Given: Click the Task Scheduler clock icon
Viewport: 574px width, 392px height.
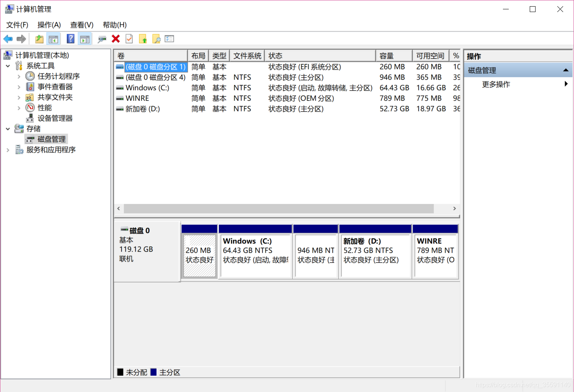Looking at the screenshot, I should pyautogui.click(x=30, y=76).
